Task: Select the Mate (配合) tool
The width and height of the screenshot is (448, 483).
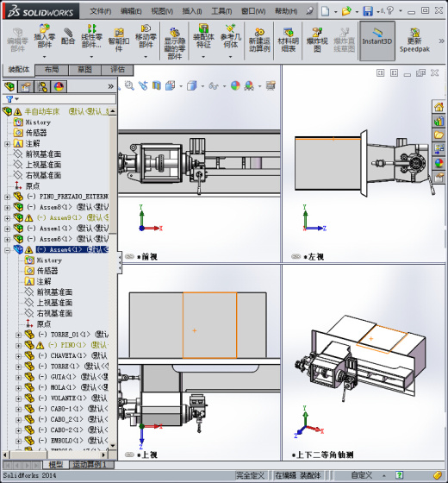Action: click(68, 36)
